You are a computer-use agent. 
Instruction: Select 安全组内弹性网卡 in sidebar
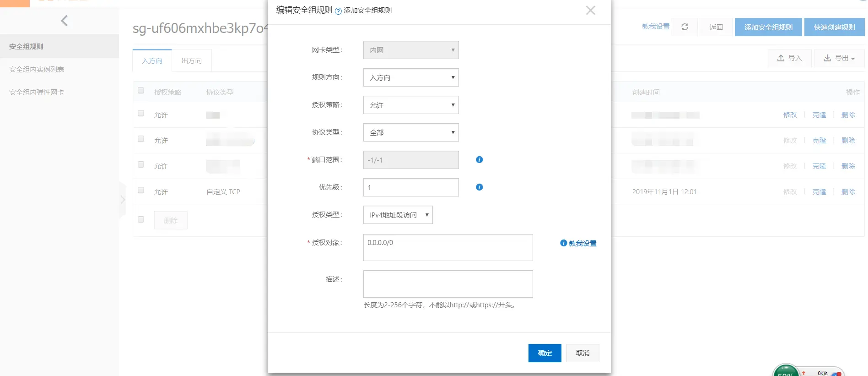pyautogui.click(x=37, y=92)
